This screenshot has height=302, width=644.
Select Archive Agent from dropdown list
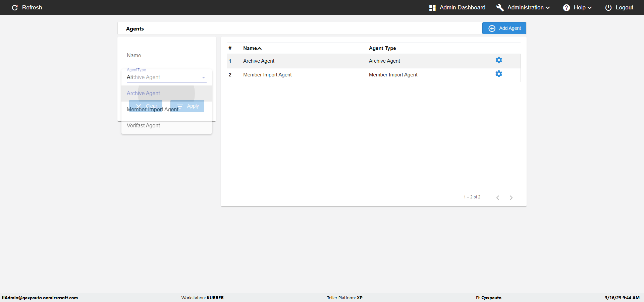[167, 94]
